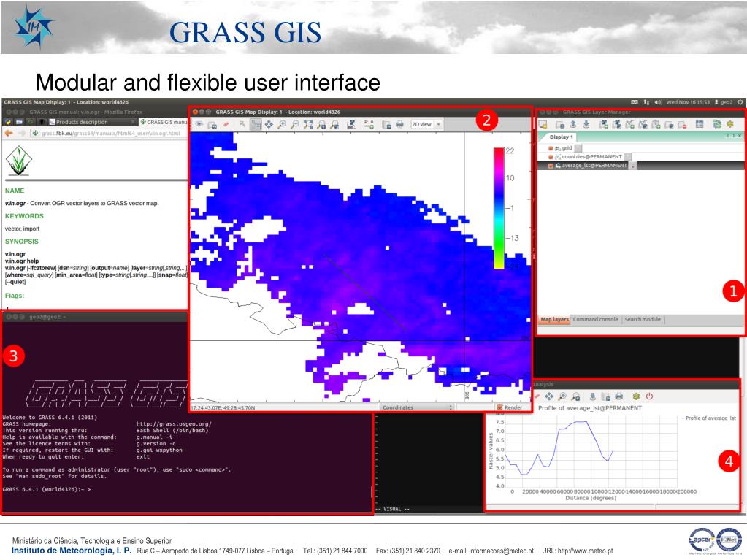
Task: Click Save display to file icon in Map Display
Action: pos(386,124)
